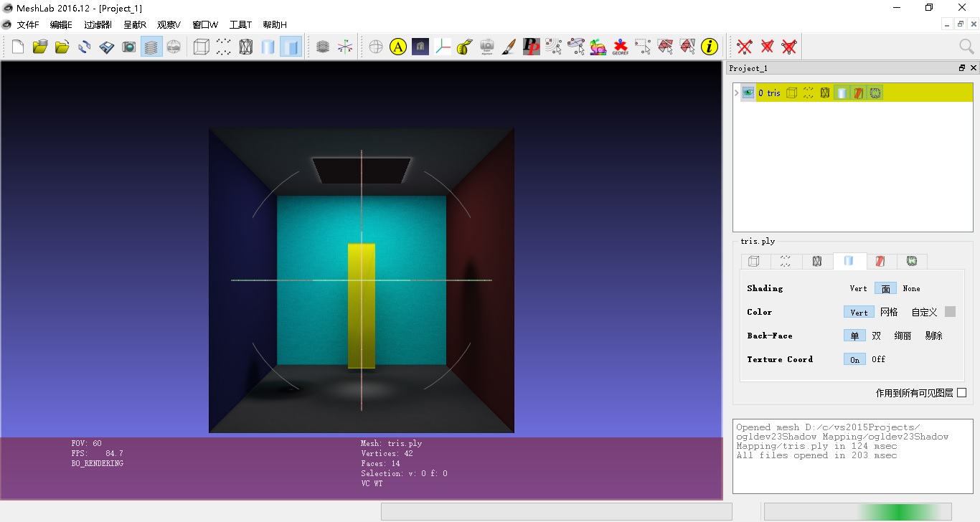This screenshot has width=980, height=522.
Task: Open the 帮助H menu
Action: click(x=275, y=24)
